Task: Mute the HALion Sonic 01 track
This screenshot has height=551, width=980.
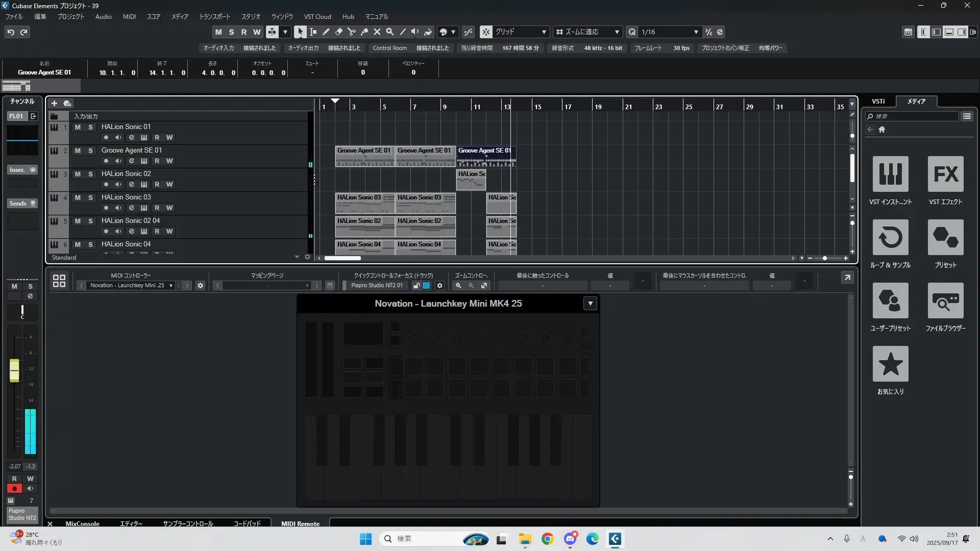Action: 78,127
